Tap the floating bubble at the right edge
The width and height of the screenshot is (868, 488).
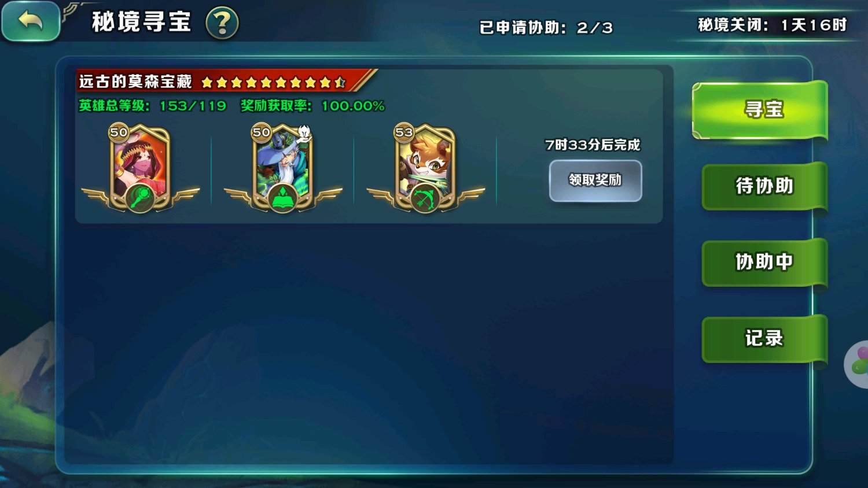point(857,365)
